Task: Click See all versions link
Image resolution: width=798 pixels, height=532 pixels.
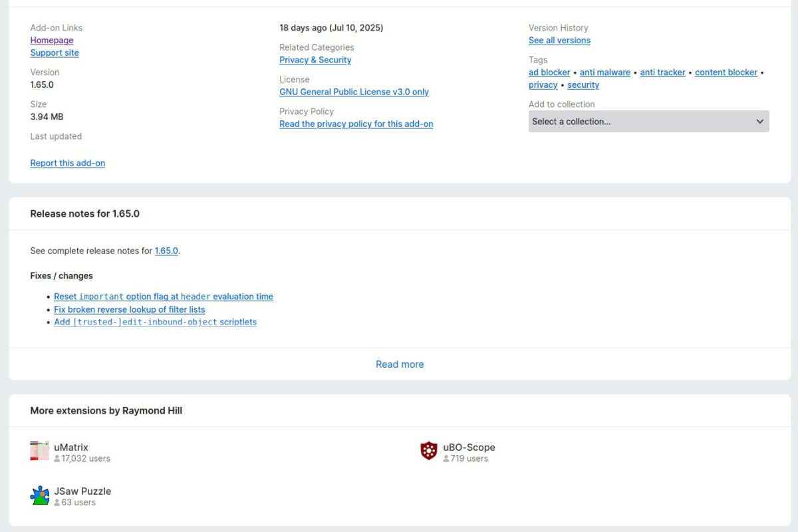Action: point(559,41)
